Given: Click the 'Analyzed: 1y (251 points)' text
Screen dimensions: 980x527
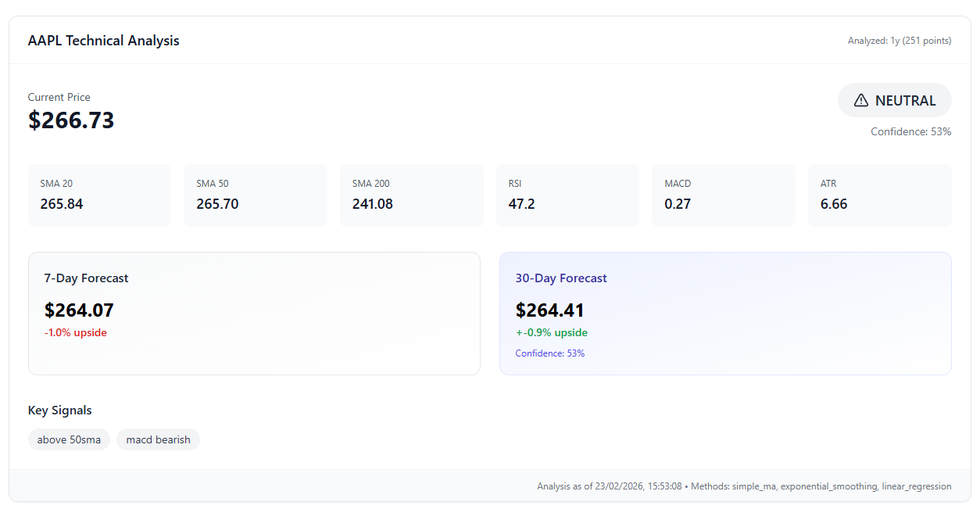Looking at the screenshot, I should (900, 41).
